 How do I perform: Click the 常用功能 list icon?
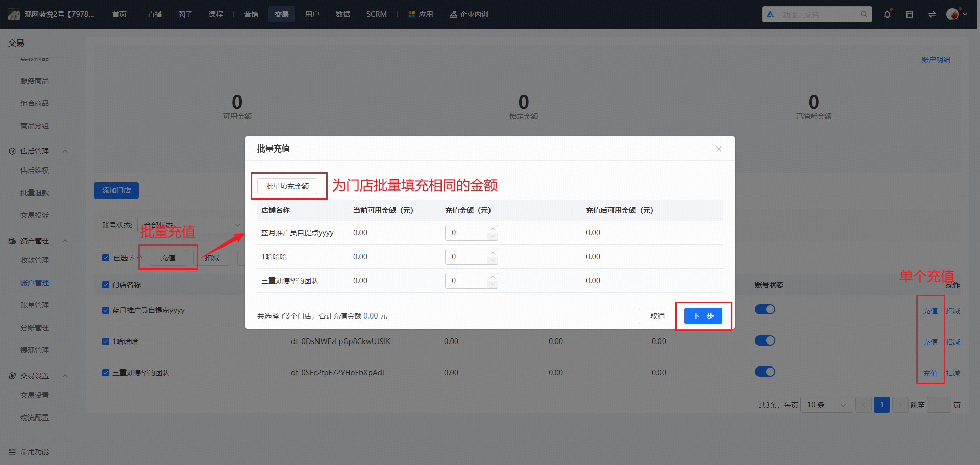pyautogui.click(x=12, y=452)
